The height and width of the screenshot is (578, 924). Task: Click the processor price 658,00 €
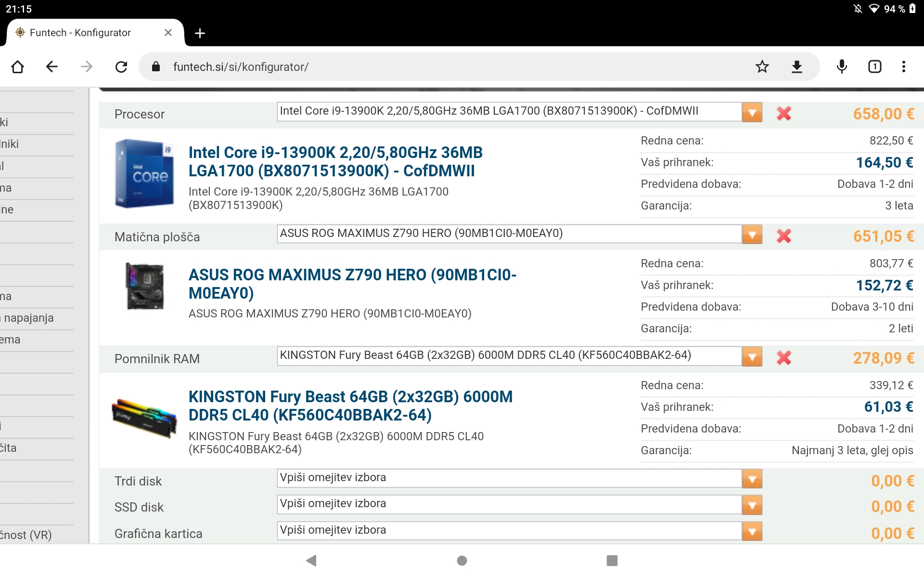coord(884,114)
